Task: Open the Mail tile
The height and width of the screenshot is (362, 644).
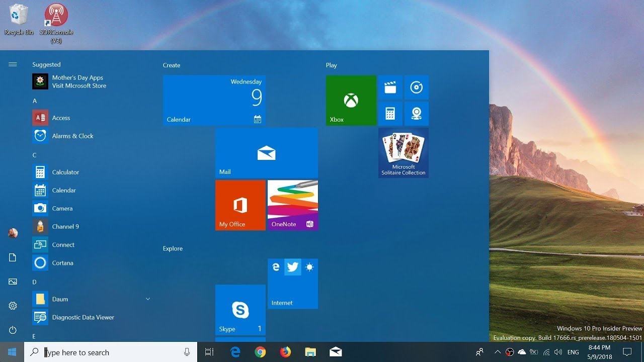Action: [267, 153]
